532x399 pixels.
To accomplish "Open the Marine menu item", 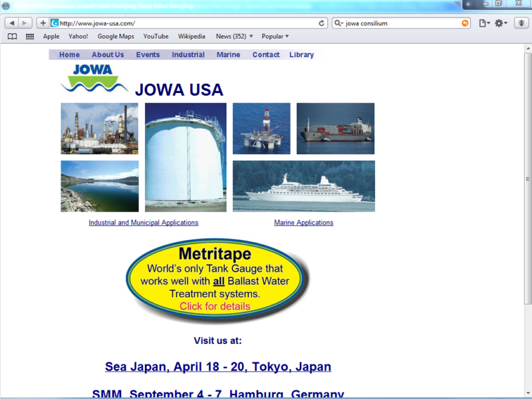I will point(228,55).
